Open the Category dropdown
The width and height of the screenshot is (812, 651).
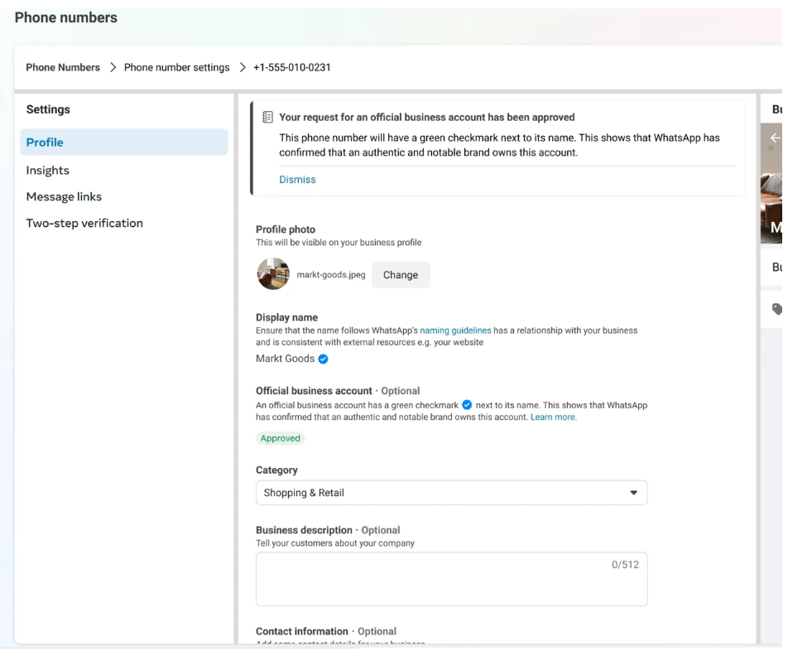click(452, 493)
